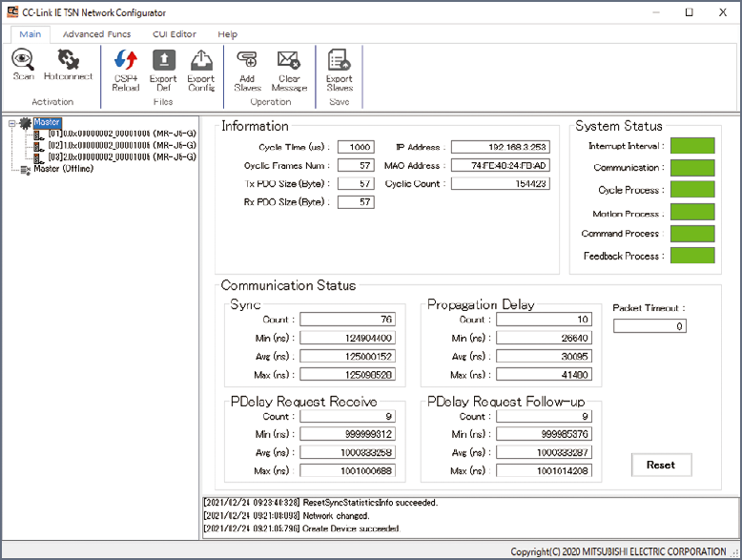The width and height of the screenshot is (742, 560).
Task: Click PDelay Request Receive Min field
Action: point(347,434)
